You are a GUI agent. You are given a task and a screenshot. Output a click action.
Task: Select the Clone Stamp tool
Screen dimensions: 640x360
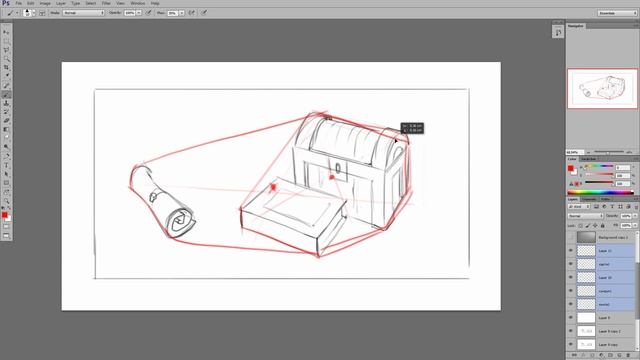6,103
